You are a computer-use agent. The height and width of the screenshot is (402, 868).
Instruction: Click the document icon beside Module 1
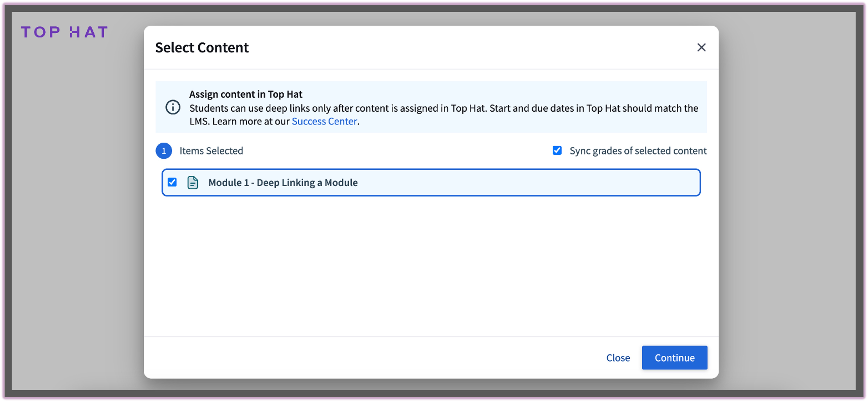[192, 183]
